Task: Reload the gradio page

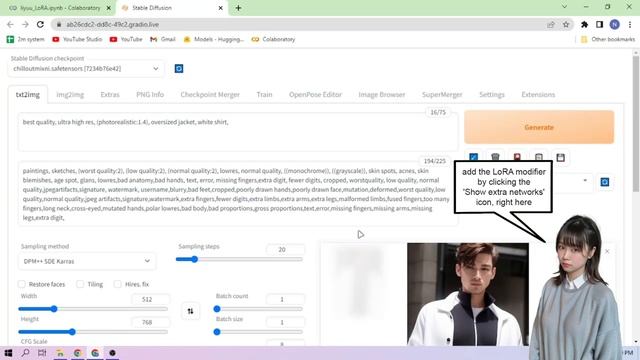Action: [x=40, y=24]
